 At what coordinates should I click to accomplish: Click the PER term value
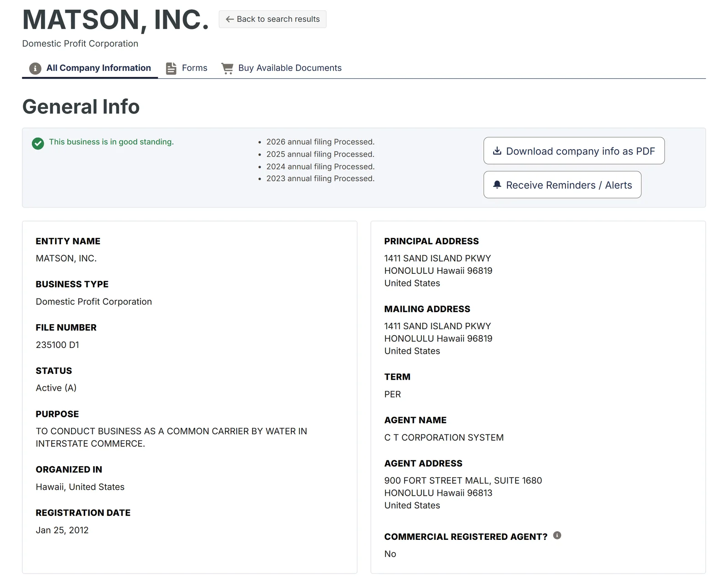393,394
